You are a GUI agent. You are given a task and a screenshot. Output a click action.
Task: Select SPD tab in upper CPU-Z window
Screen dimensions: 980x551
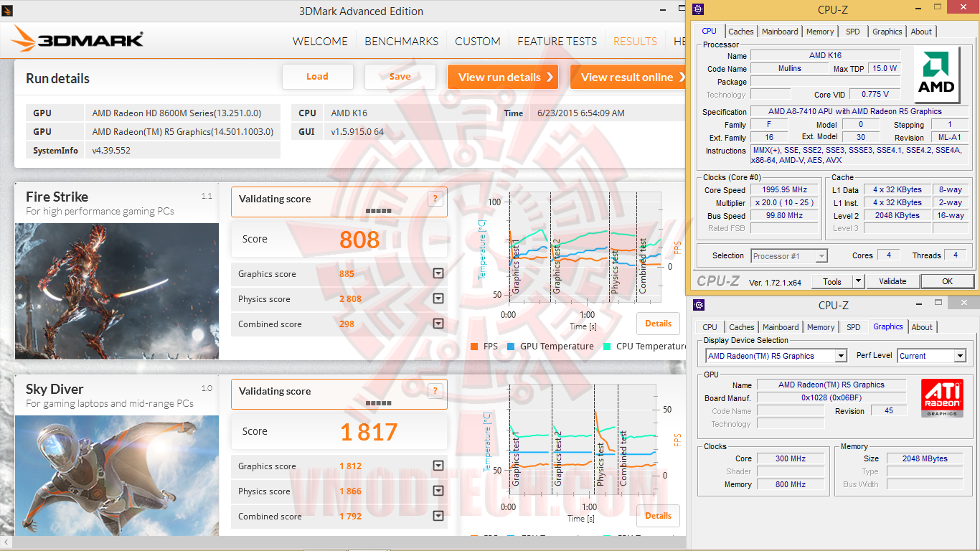(x=853, y=32)
